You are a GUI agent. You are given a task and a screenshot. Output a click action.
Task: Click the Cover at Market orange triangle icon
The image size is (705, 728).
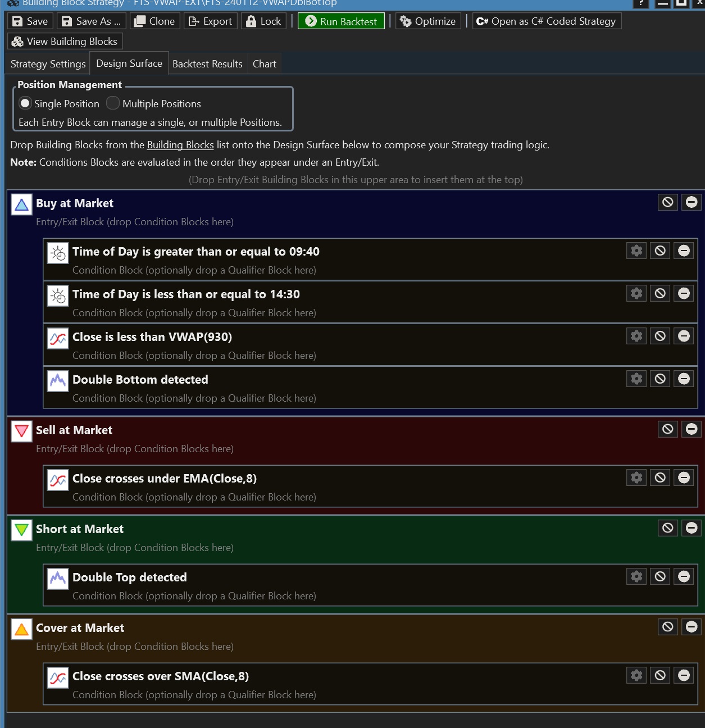[x=21, y=629]
